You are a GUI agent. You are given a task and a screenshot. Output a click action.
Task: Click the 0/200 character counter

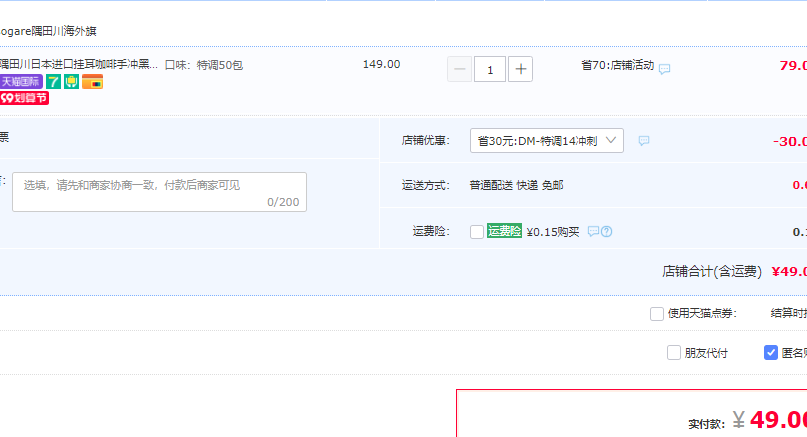pos(283,202)
